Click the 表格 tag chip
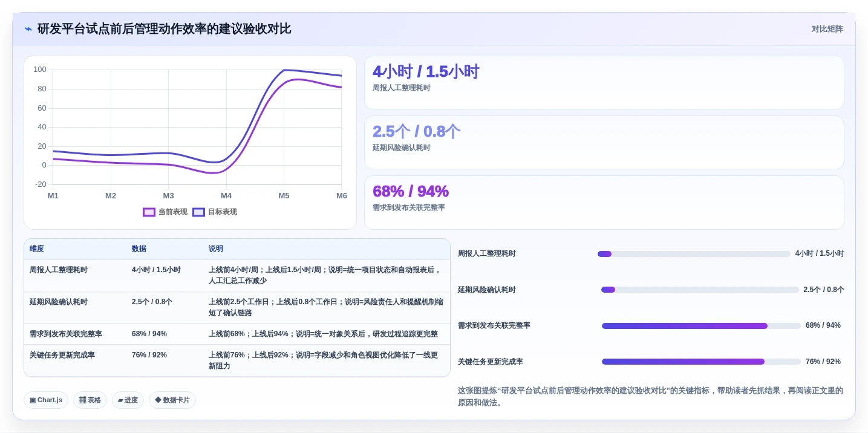Screen dimensions: 868x433 tap(90, 400)
